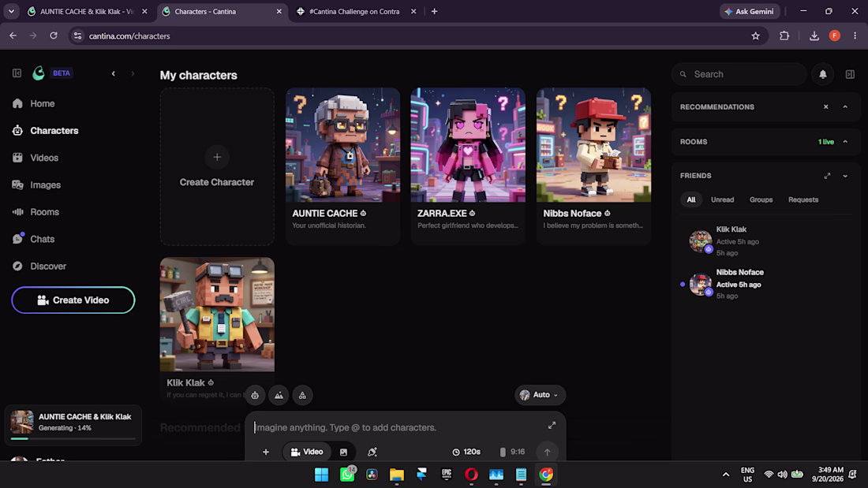Open the Klik Klak character thumbnail

click(x=217, y=315)
